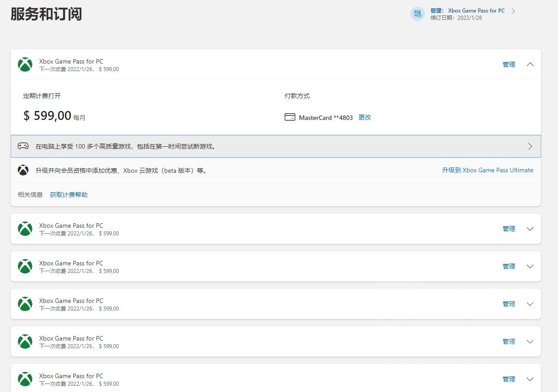Collapse the first Xbox Game Pass subscription card
Viewport: 558px width, 392px height.
pos(530,64)
